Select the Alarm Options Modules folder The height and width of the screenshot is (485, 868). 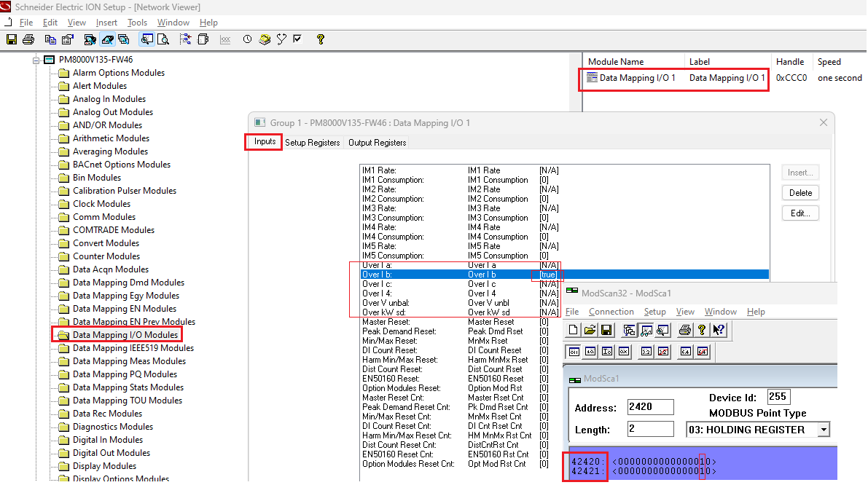point(119,73)
